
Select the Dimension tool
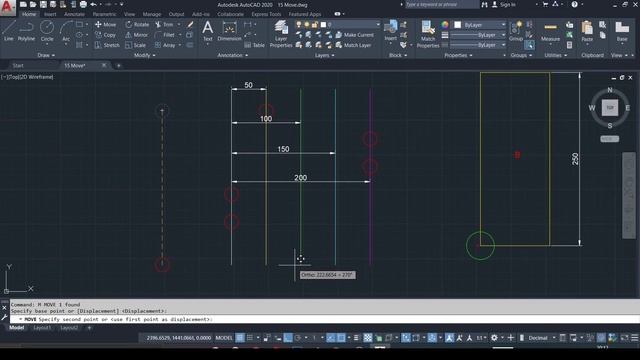point(229,31)
